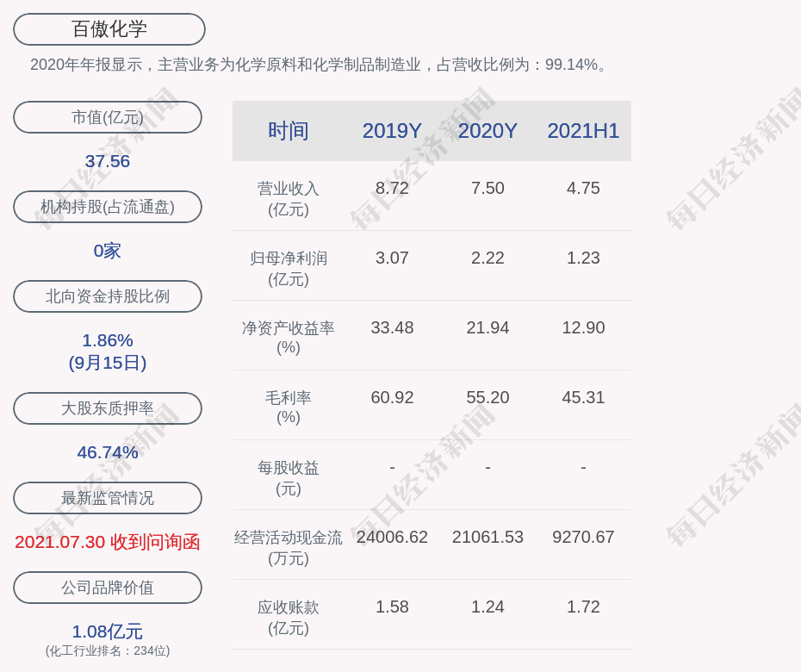This screenshot has height=672, width=801.
Task: Choose the 2021H1 column header
Action: point(583,131)
